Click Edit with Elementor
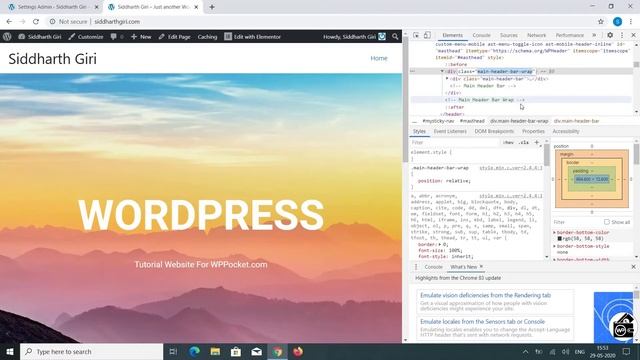The height and width of the screenshot is (360, 640). [253, 37]
